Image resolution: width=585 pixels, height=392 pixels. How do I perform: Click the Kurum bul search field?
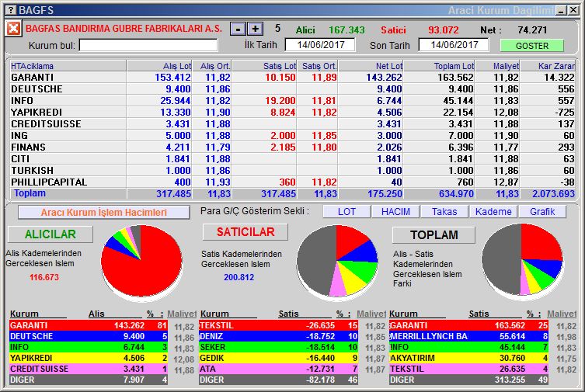[x=148, y=46]
